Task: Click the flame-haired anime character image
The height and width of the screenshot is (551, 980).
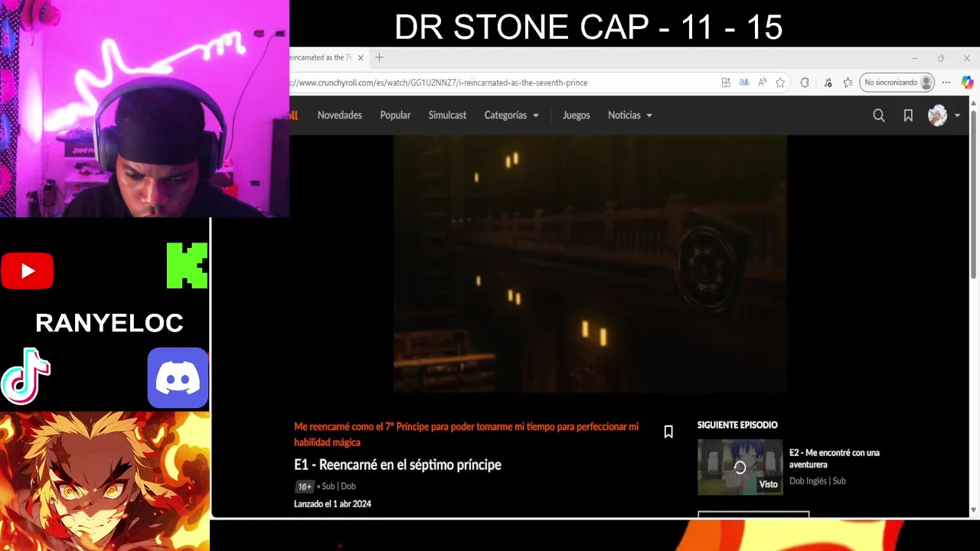Action: 105,481
